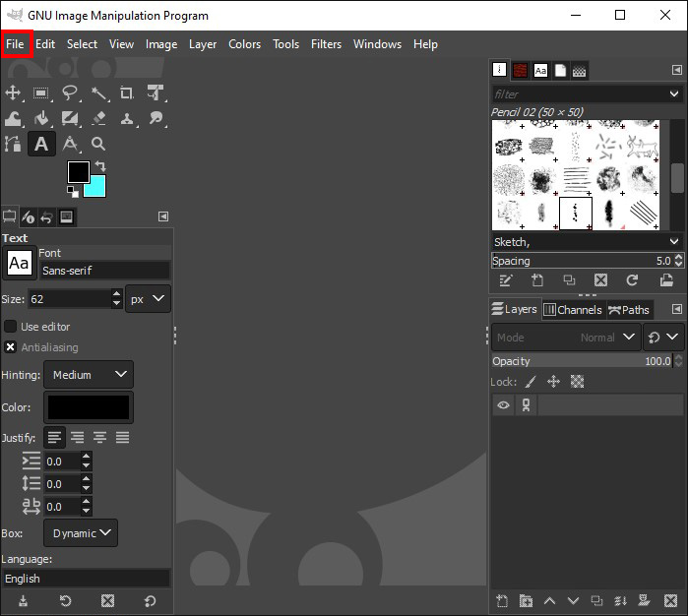Pick the Bucket Fill tool
Image resolution: width=688 pixels, height=616 pixels.
pyautogui.click(x=41, y=119)
